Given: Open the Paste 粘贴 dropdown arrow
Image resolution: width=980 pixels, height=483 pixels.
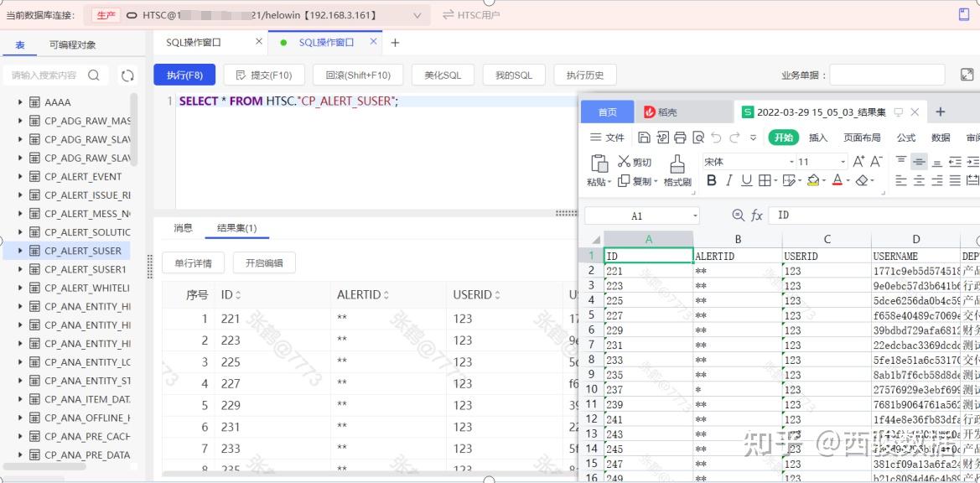Looking at the screenshot, I should [609, 183].
